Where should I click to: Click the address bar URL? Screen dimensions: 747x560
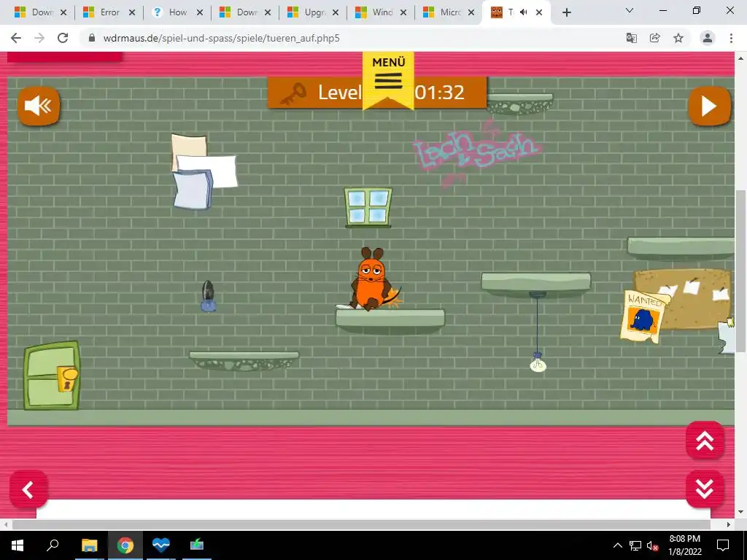coord(221,38)
